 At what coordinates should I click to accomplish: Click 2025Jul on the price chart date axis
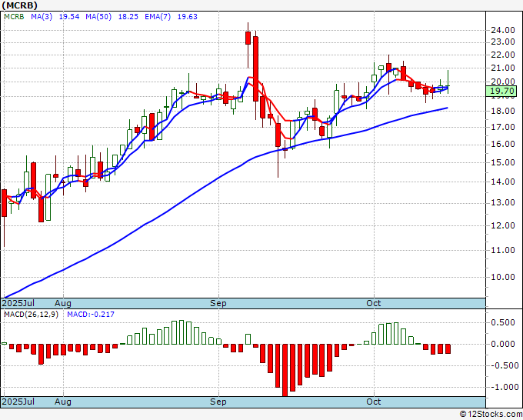click(x=18, y=303)
